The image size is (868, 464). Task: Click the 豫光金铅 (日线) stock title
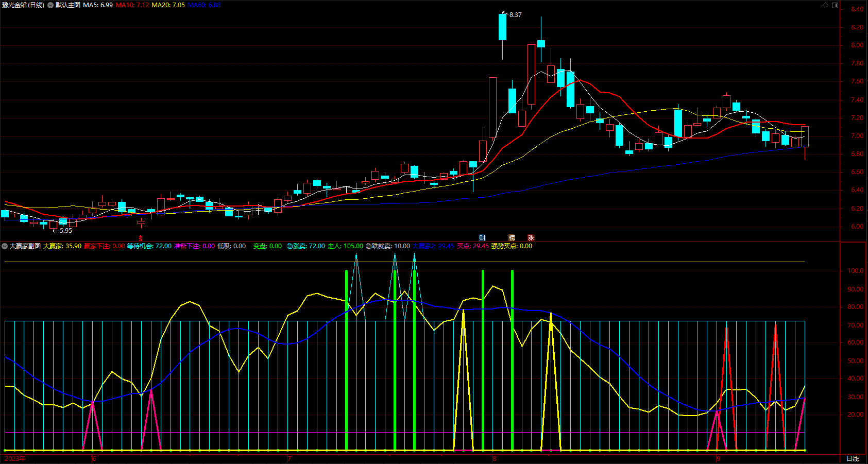(23, 5)
